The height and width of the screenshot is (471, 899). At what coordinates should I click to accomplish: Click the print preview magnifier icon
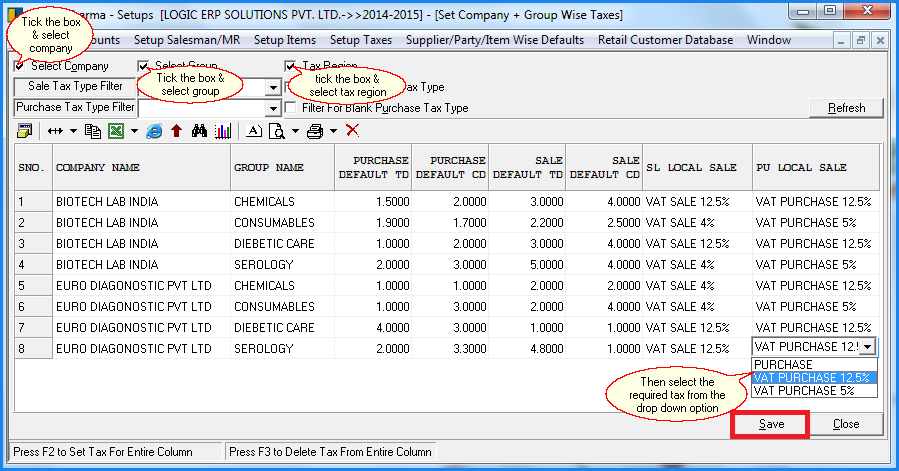coord(277,131)
